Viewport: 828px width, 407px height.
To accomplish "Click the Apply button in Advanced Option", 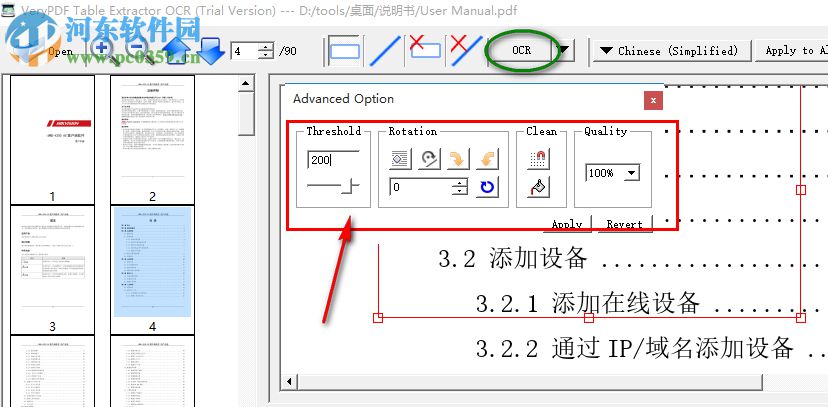I will (568, 223).
